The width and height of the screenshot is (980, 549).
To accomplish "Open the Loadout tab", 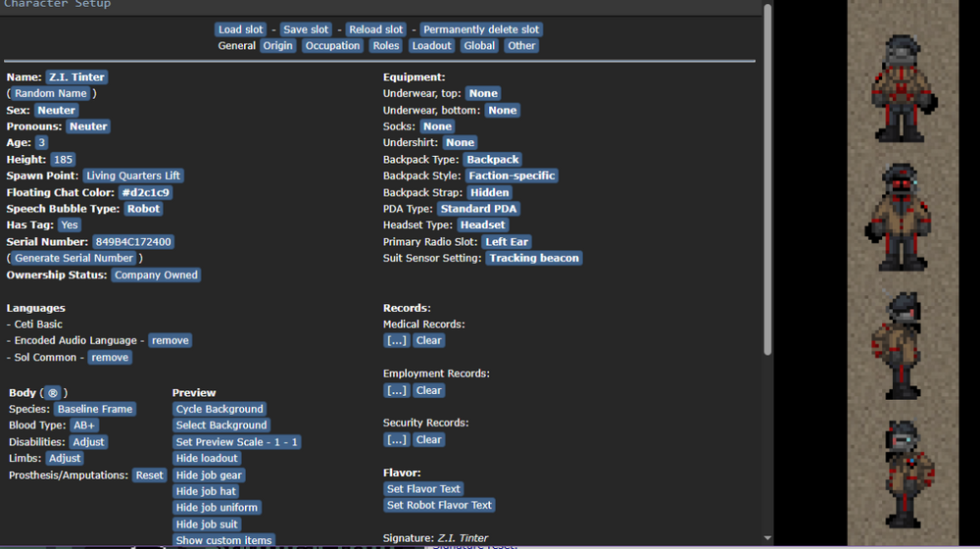I will click(x=431, y=45).
